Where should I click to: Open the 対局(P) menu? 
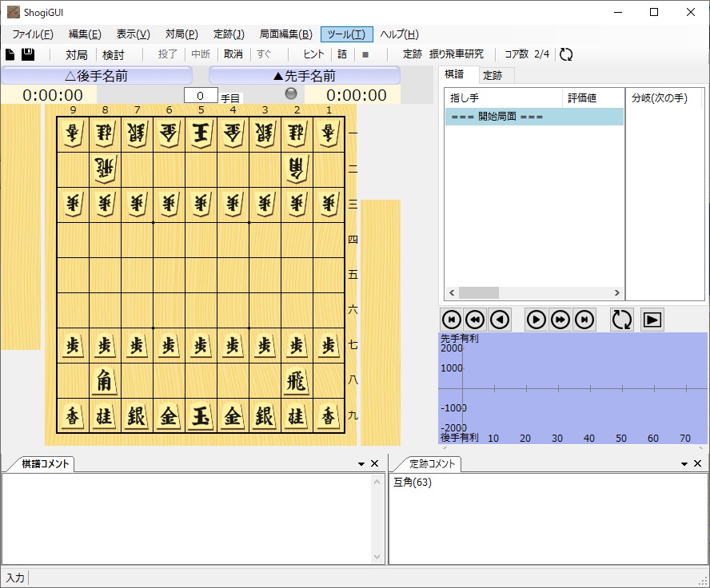pyautogui.click(x=181, y=34)
